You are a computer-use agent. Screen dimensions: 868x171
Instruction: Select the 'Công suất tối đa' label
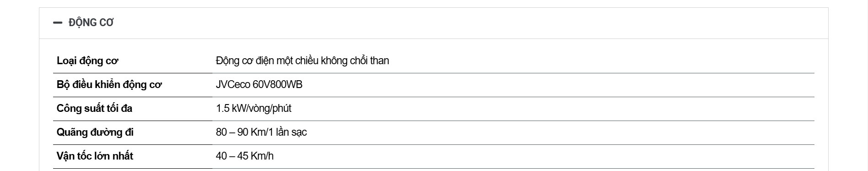pos(94,109)
